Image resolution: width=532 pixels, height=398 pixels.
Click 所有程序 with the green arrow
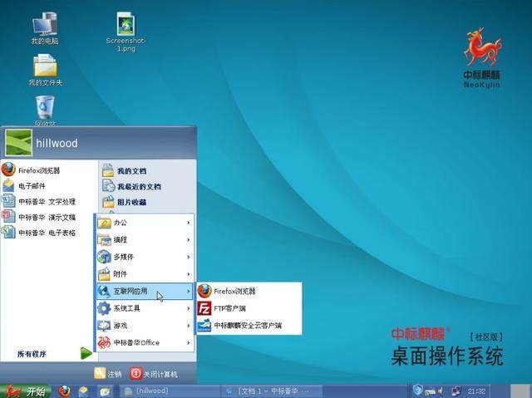tap(54, 354)
